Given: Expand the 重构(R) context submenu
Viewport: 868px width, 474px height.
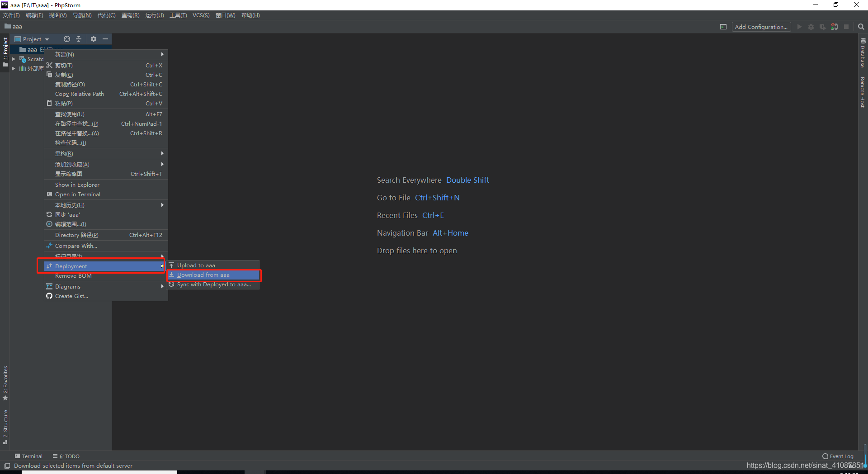Looking at the screenshot, I should coord(106,154).
